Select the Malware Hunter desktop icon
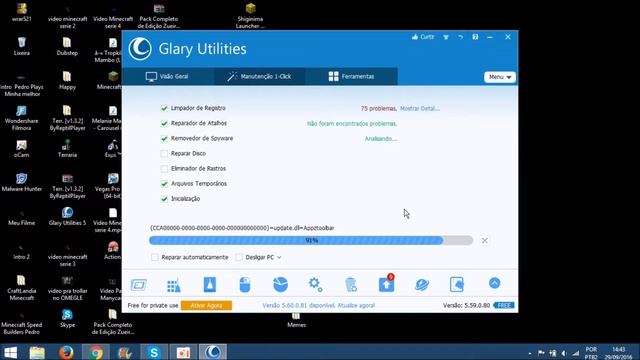The image size is (640, 360). [22, 182]
